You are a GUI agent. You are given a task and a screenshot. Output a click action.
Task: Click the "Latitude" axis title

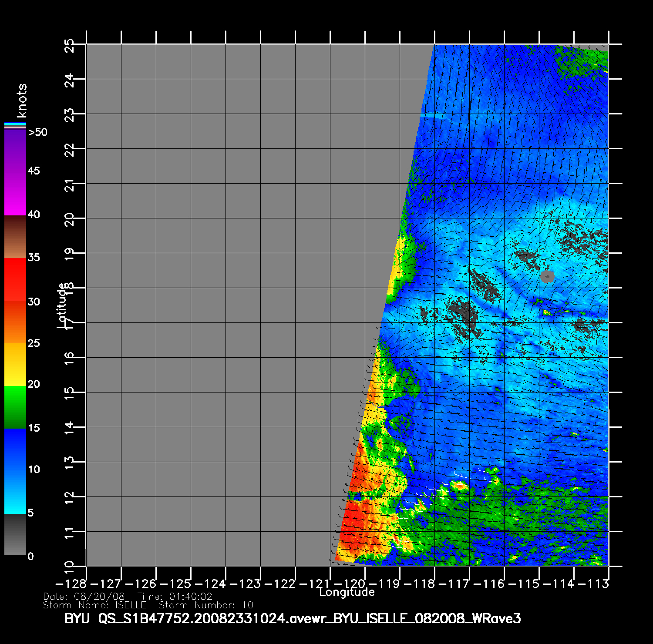coord(63,305)
